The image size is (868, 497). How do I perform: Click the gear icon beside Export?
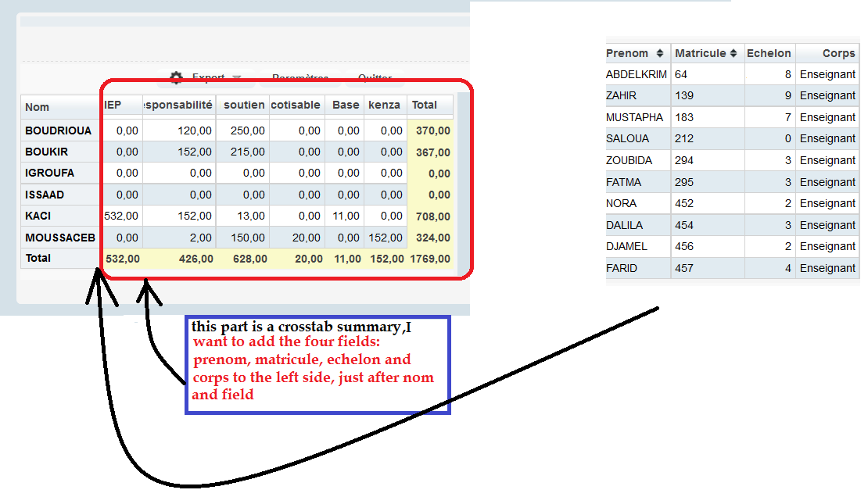click(177, 77)
